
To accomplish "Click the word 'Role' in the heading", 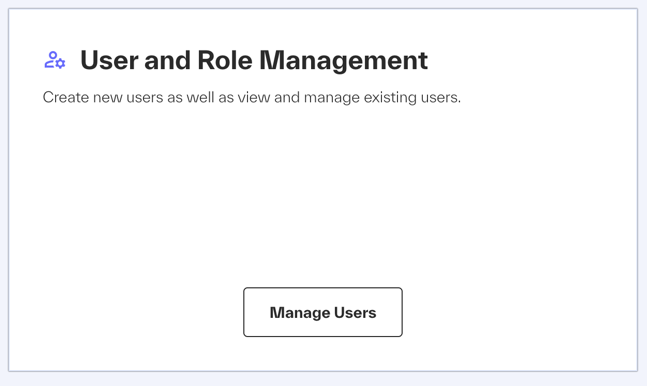I will [224, 60].
